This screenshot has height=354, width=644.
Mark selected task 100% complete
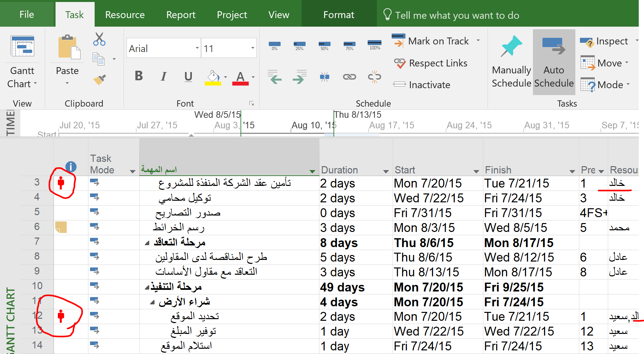coord(374,45)
